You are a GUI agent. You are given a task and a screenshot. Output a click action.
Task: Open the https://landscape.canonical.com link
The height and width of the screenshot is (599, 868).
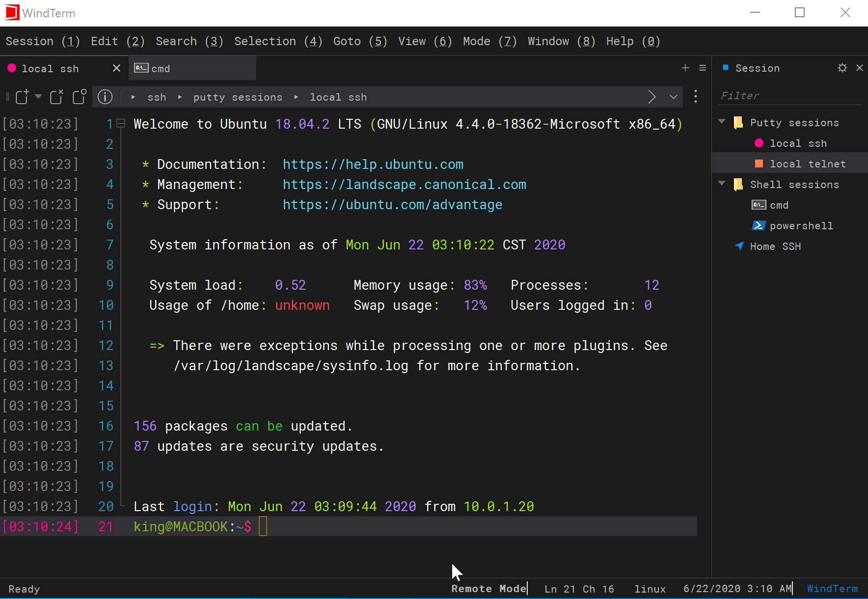(x=405, y=185)
